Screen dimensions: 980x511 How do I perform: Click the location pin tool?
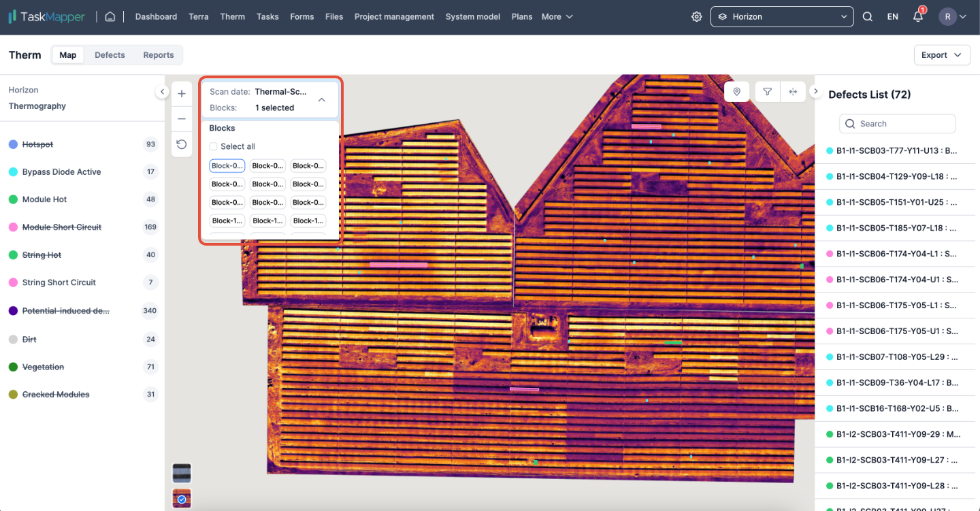point(736,92)
